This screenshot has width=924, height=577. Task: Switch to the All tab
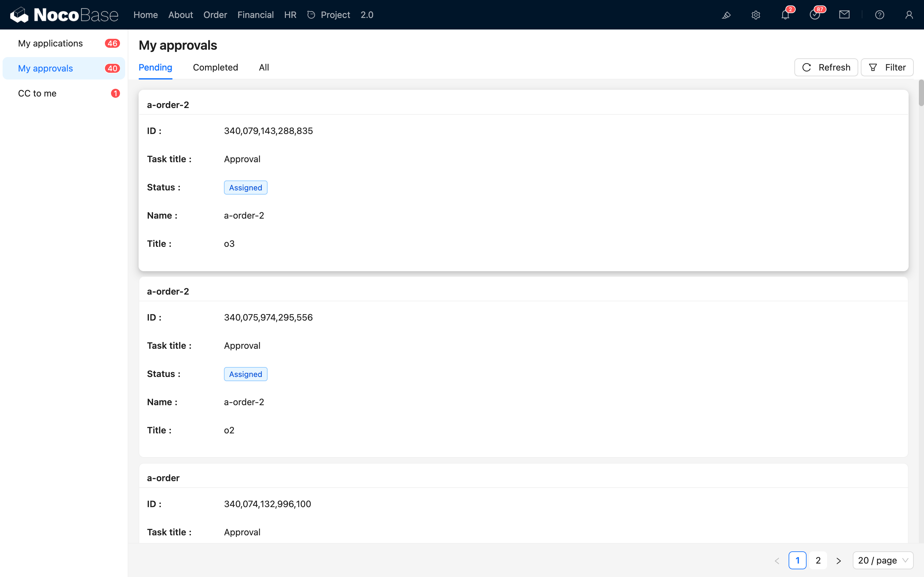tap(264, 68)
